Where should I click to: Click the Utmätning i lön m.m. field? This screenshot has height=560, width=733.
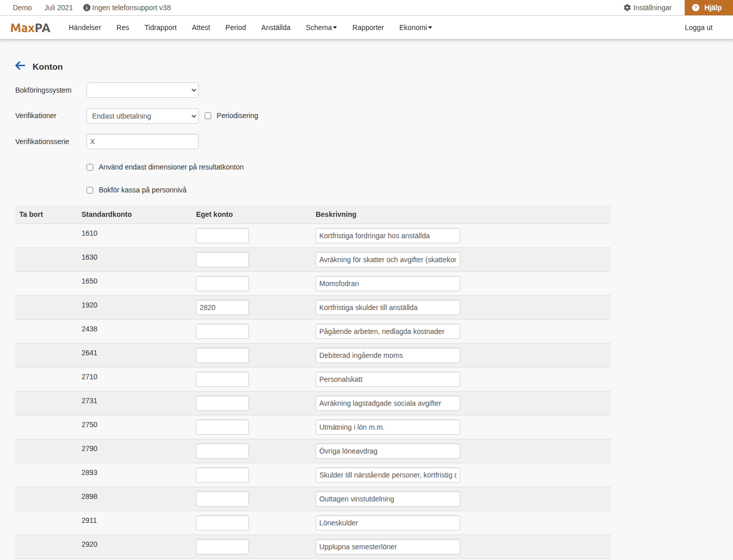point(388,427)
